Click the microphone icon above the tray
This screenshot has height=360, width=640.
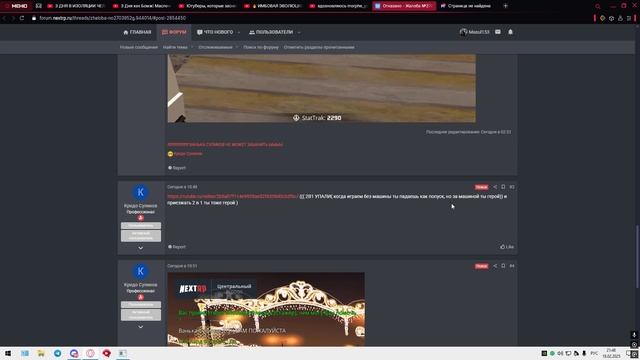(634, 335)
